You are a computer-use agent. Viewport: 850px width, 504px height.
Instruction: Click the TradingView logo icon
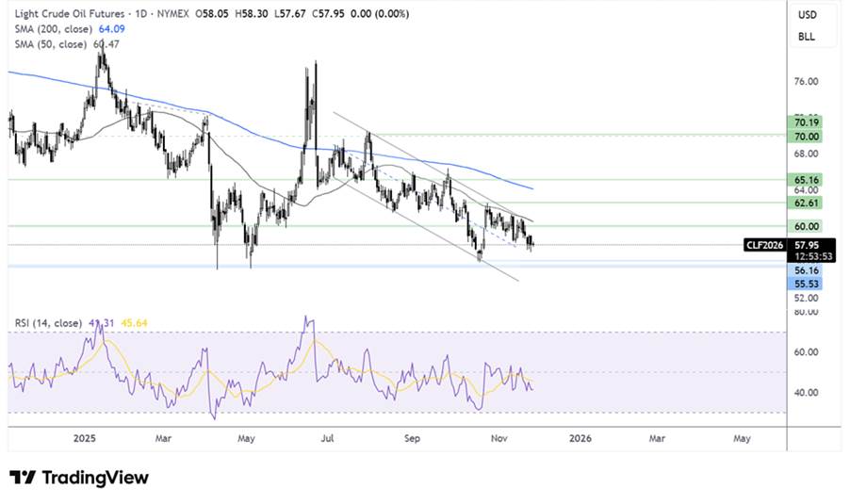point(23,478)
